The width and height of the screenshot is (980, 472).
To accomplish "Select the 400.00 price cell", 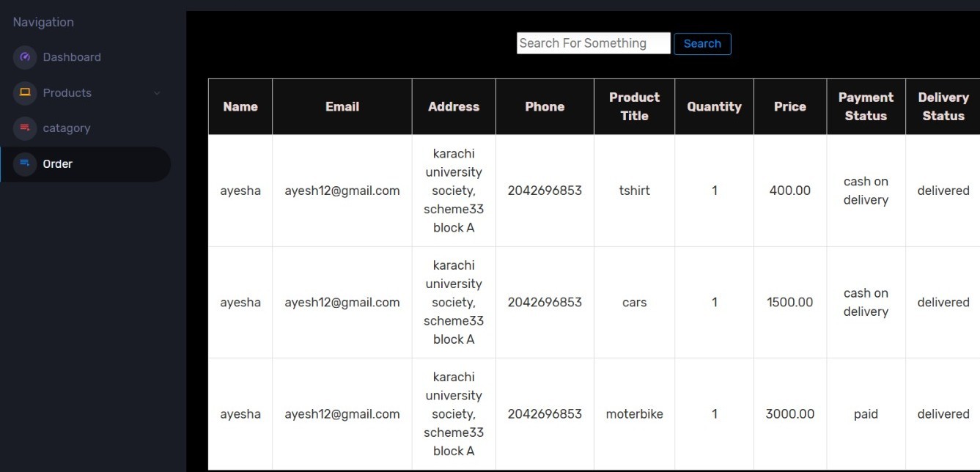I will point(790,191).
